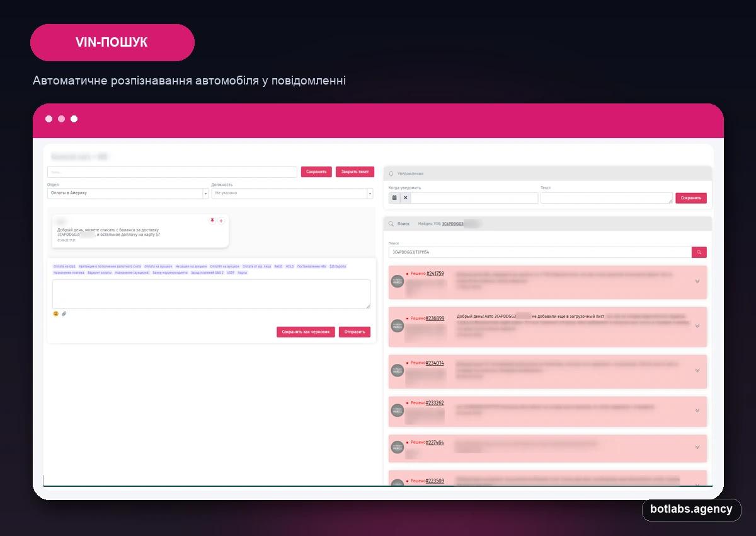Click the Закрыть тикет button
Viewport: 756px width, 536px height.
point(355,172)
